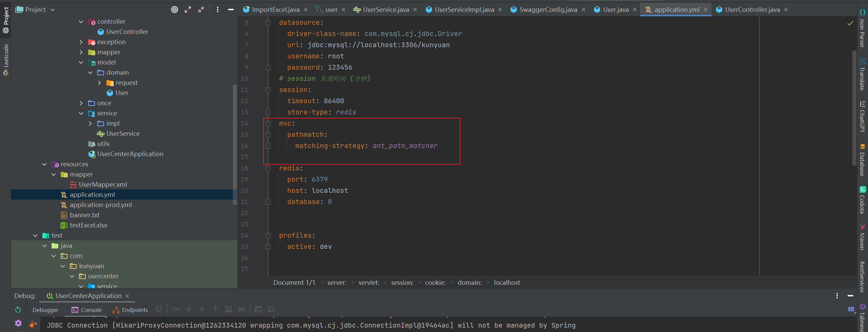
Task: Open the Leetcode side panel
Action: point(6,60)
